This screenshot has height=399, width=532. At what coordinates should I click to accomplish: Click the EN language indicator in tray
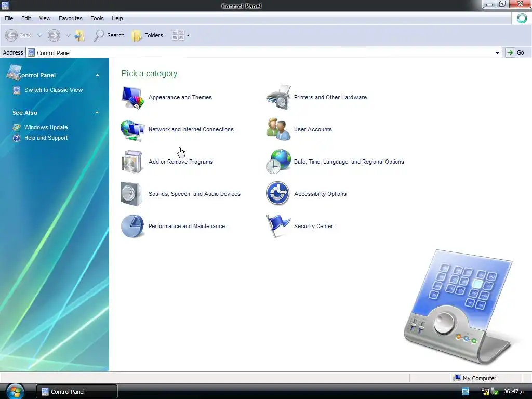pyautogui.click(x=465, y=392)
